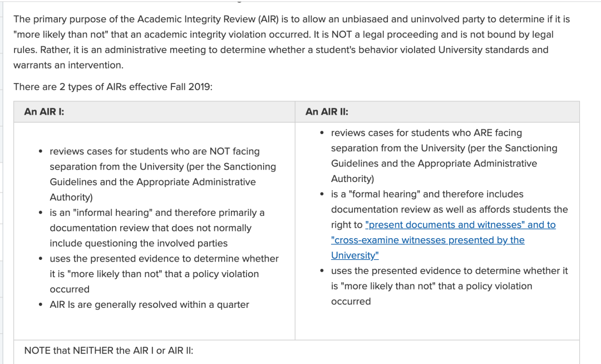Click "AIR Is are generally resolved within a quarter"
This screenshot has width=601, height=364.
(149, 304)
